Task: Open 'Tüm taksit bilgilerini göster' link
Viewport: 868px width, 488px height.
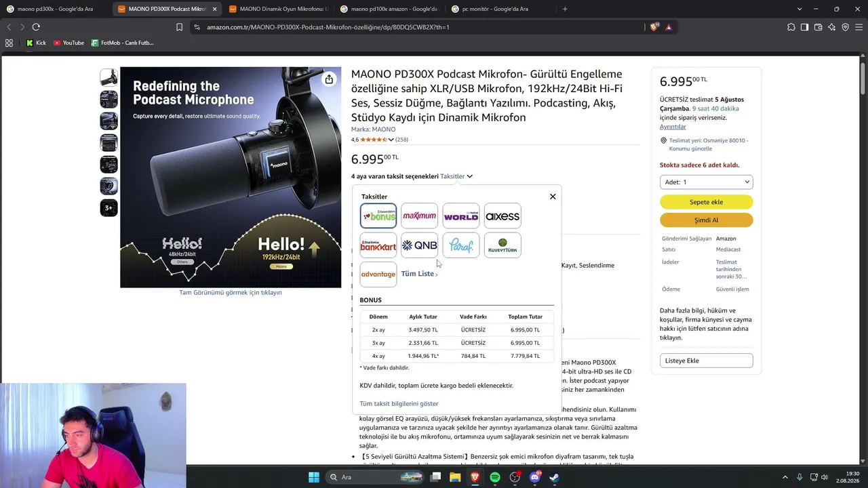Action: (x=399, y=403)
